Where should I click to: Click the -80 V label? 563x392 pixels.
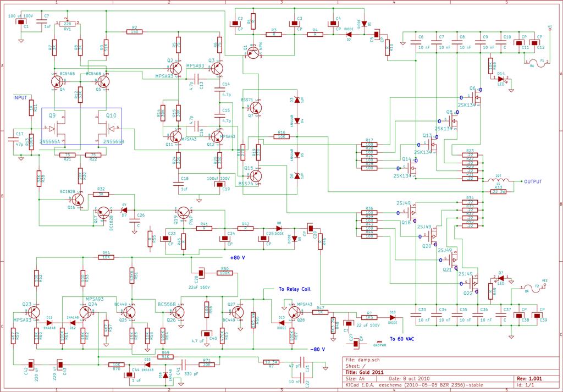(x=318, y=349)
